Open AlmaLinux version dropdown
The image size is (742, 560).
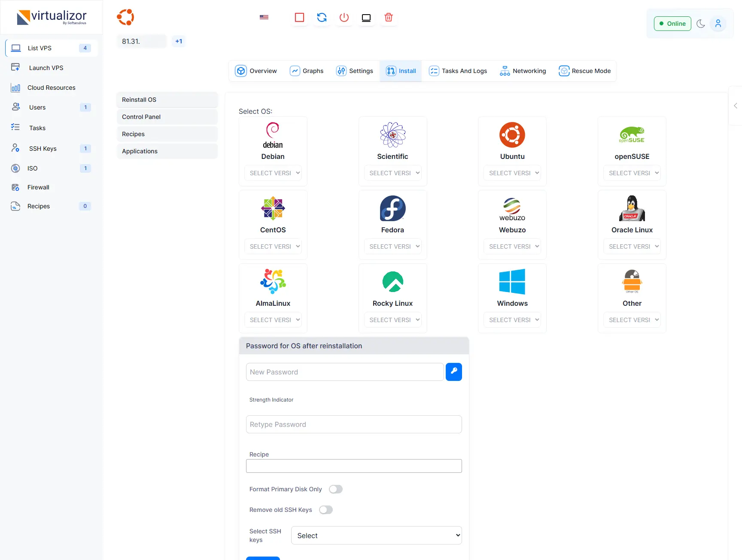(x=273, y=320)
